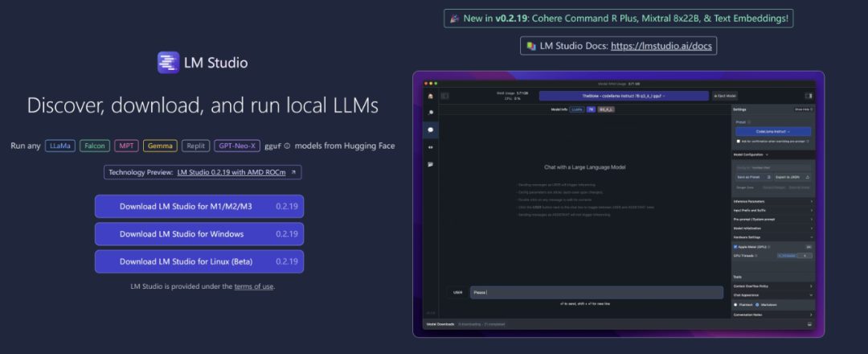Enable the ask for confirmation checkbox
868x354 pixels.
click(x=738, y=141)
